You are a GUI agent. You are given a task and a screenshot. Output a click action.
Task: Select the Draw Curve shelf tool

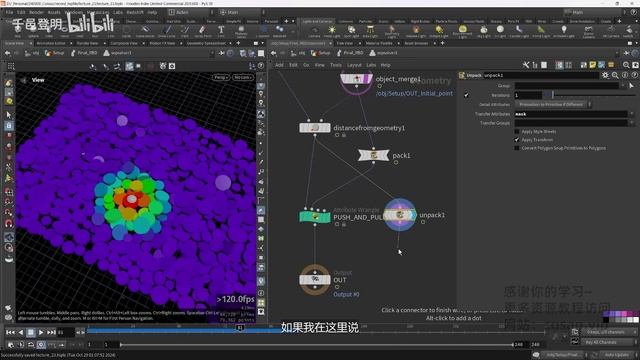click(x=167, y=31)
